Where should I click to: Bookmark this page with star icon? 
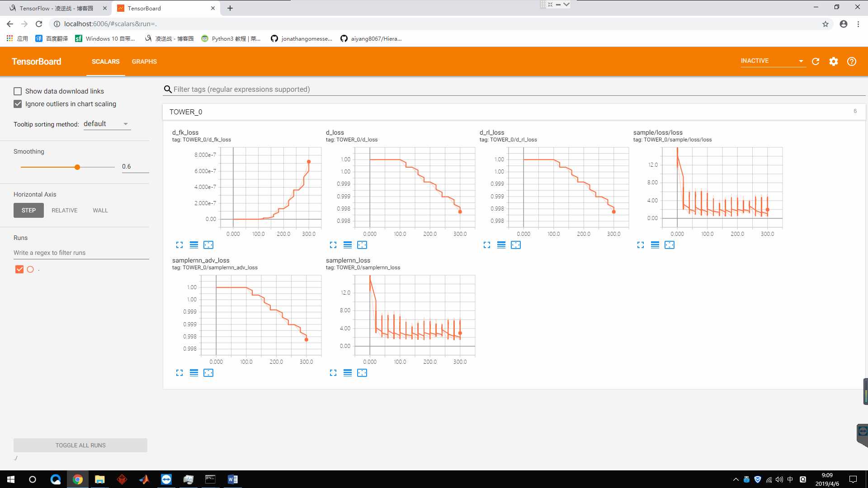coord(826,24)
